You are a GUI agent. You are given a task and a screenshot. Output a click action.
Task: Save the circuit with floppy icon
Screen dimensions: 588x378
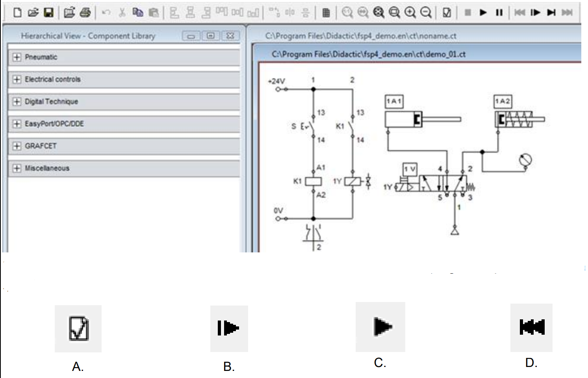tap(48, 13)
